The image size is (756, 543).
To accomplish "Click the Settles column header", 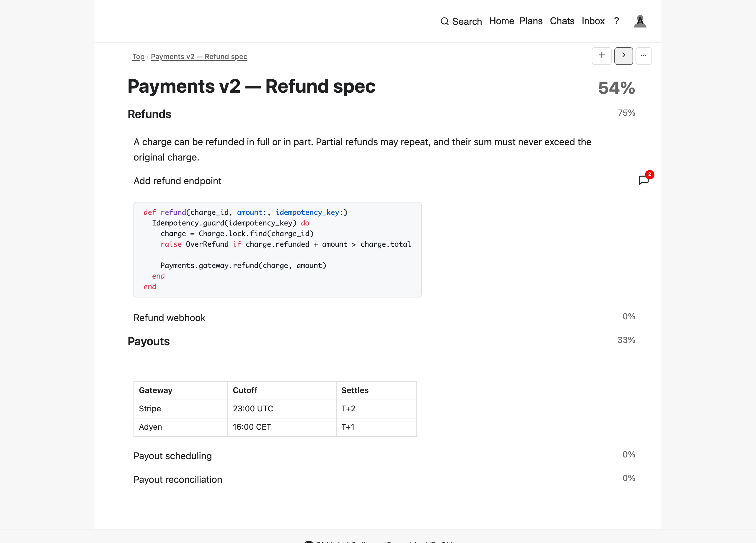I will (376, 390).
